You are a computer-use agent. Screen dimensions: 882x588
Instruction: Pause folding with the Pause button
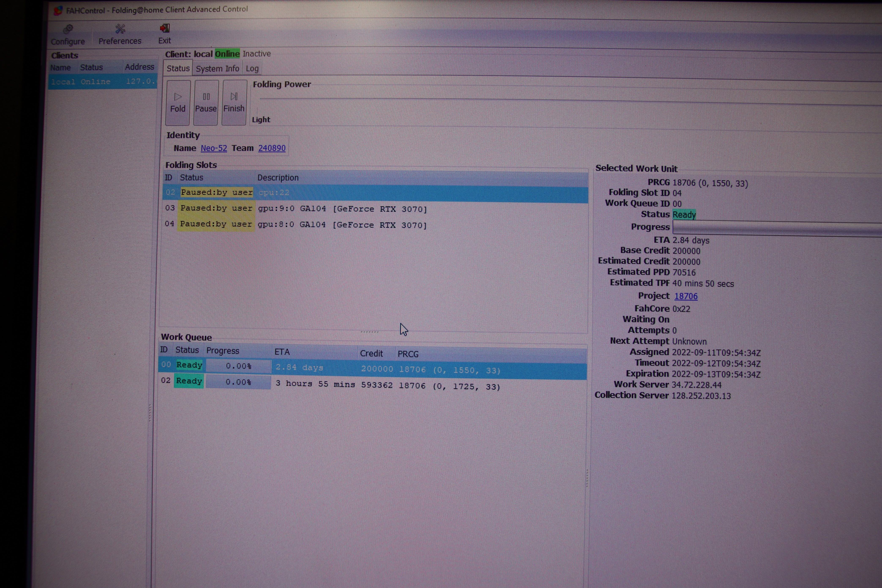tap(206, 102)
